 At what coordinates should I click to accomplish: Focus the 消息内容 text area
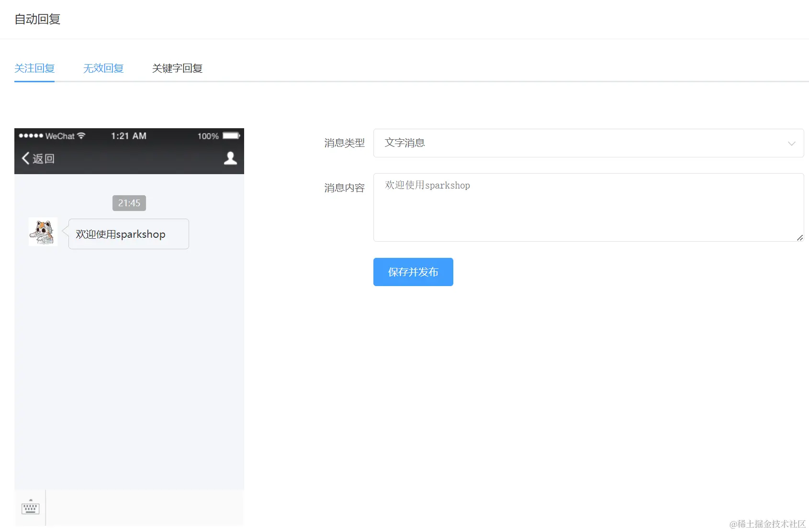tap(588, 207)
